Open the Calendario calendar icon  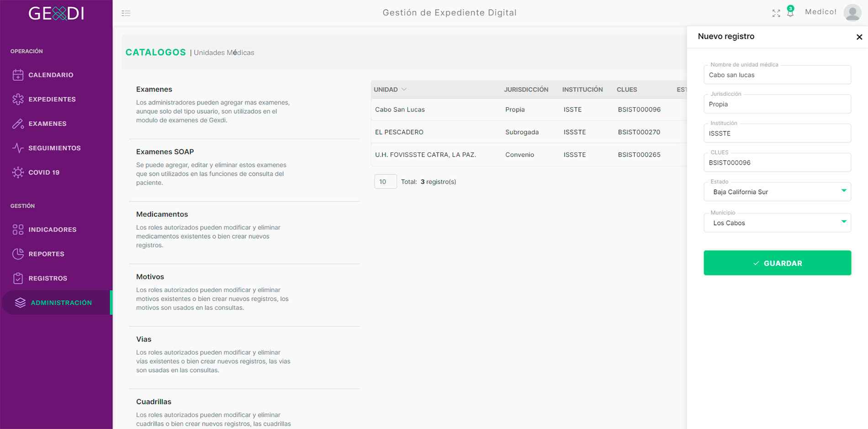tap(18, 75)
